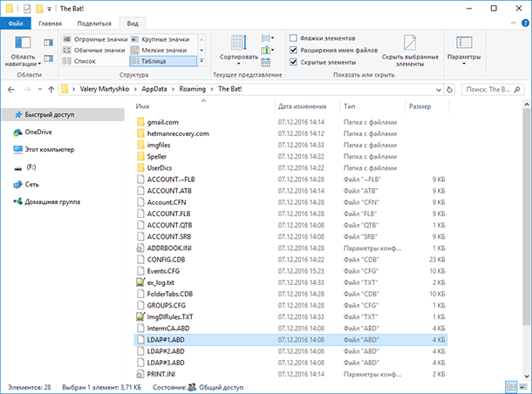The image size is (532, 394).
Task: Collapse the ribbon with the chevron
Action: (513, 23)
